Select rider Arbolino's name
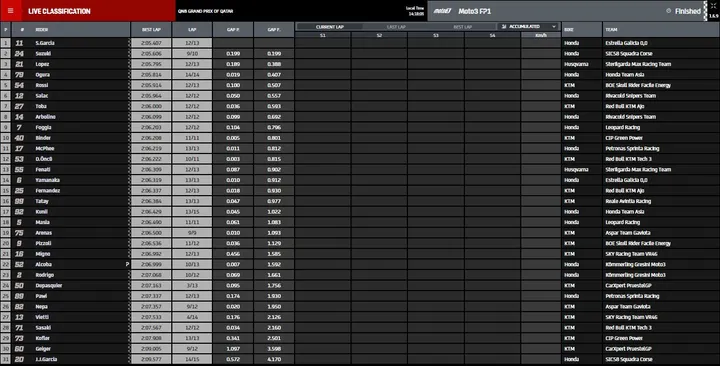This screenshot has width=720, height=366. coord(45,117)
